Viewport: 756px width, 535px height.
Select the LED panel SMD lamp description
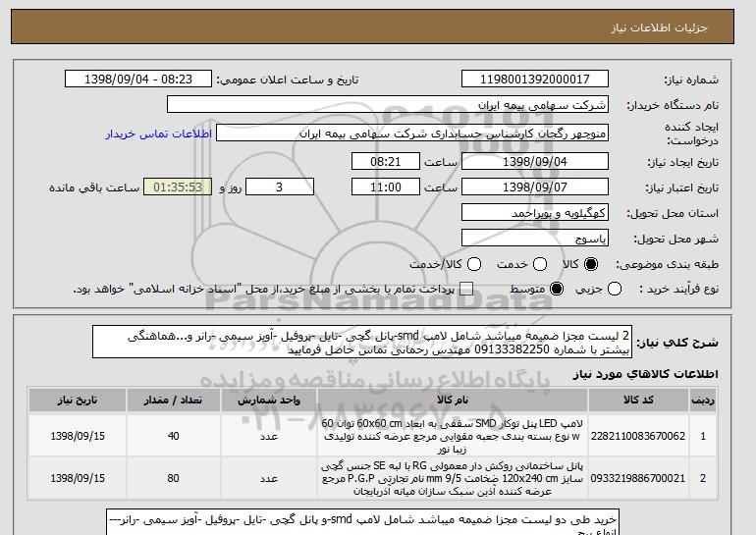(x=453, y=436)
